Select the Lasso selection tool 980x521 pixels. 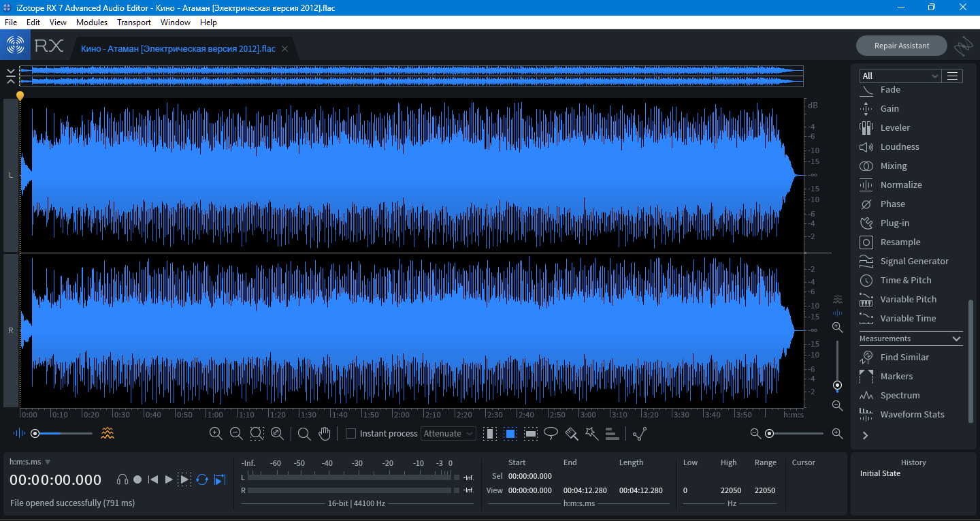551,434
